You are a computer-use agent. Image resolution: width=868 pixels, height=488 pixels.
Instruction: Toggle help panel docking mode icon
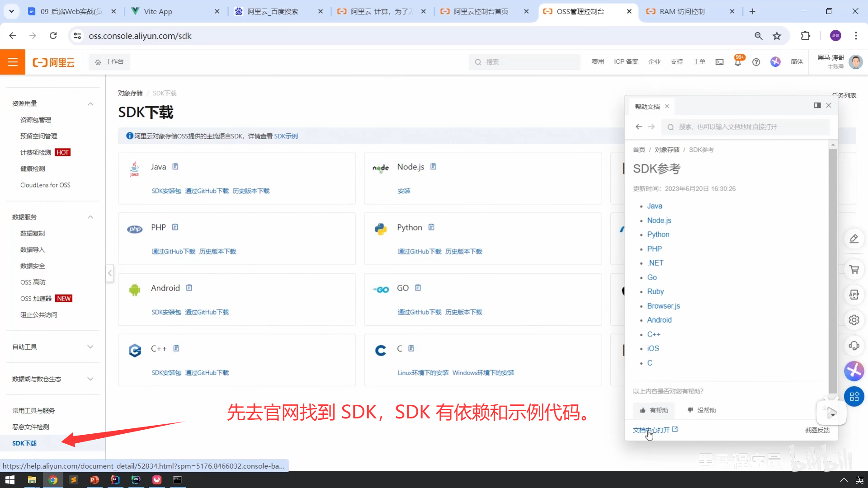[817, 105]
